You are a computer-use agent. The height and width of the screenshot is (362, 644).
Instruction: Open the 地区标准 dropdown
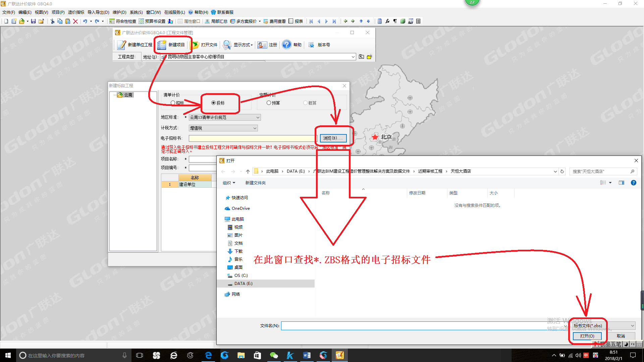pyautogui.click(x=225, y=117)
